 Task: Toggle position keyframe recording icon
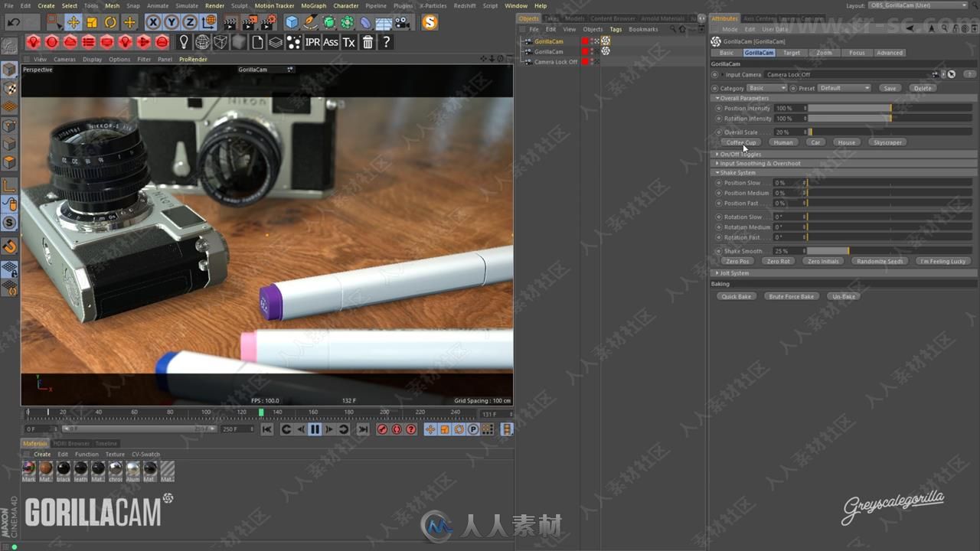[x=430, y=429]
